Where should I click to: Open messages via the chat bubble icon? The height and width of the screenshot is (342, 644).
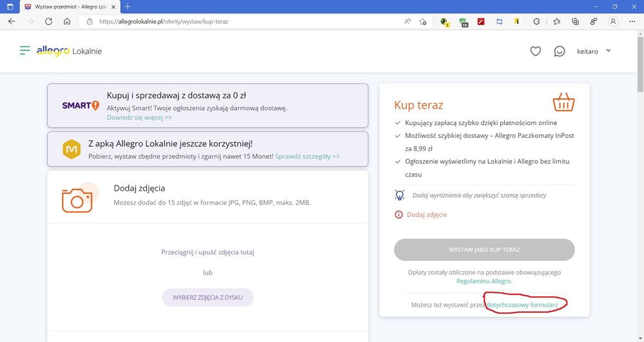(x=560, y=51)
